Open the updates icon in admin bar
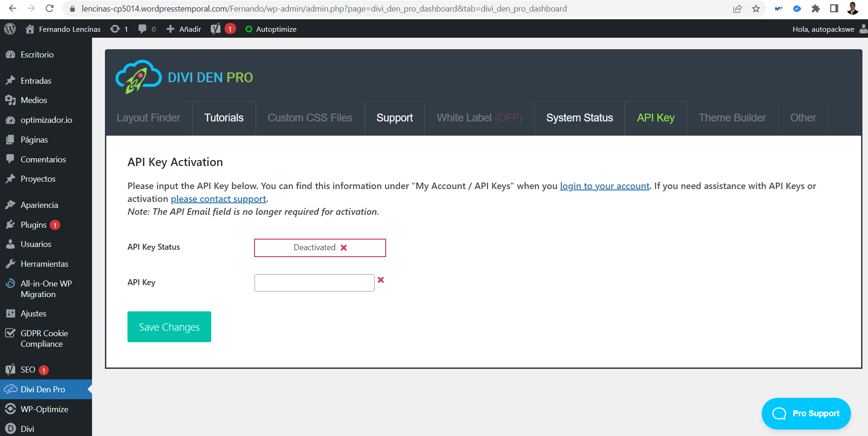Image resolution: width=868 pixels, height=436 pixels. [115, 29]
